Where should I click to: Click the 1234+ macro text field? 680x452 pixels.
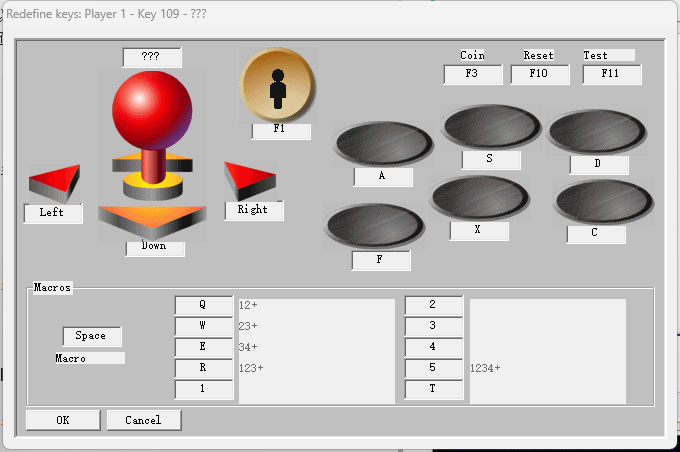548,368
